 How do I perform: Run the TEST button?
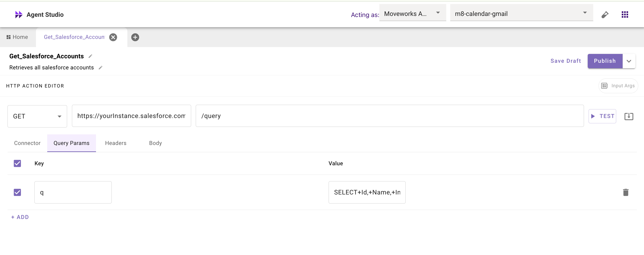[x=602, y=116]
